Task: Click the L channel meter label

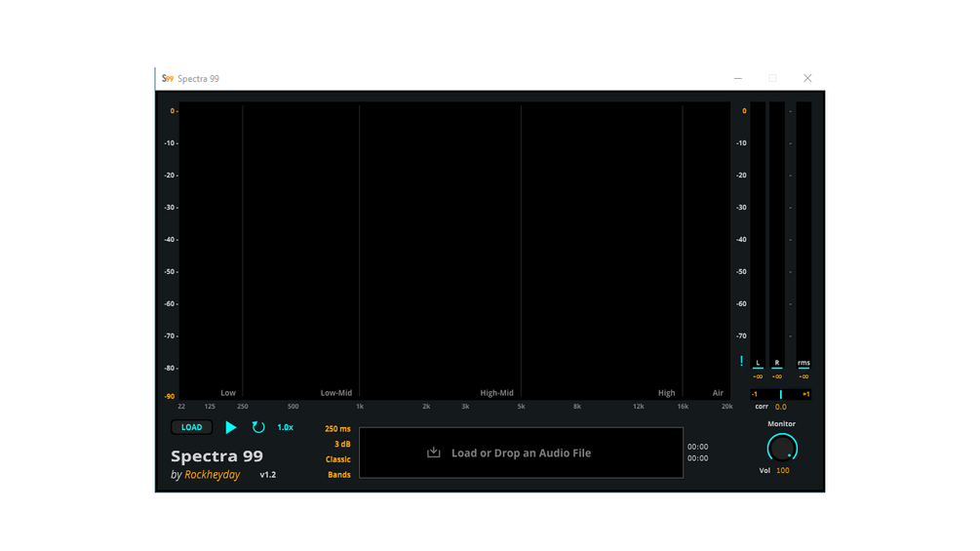Action: point(758,363)
